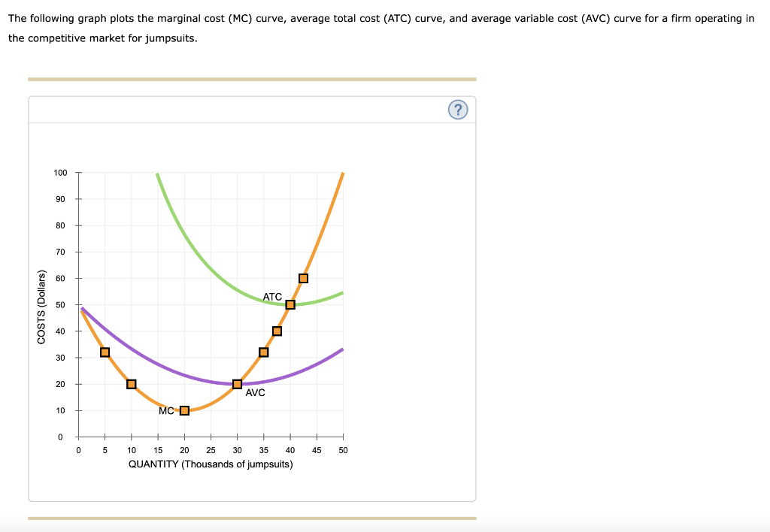Select the MC point at quantity 10

131,383
